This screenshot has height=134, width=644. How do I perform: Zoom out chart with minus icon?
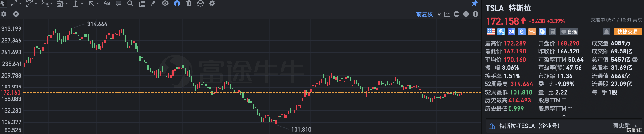click(x=466, y=14)
